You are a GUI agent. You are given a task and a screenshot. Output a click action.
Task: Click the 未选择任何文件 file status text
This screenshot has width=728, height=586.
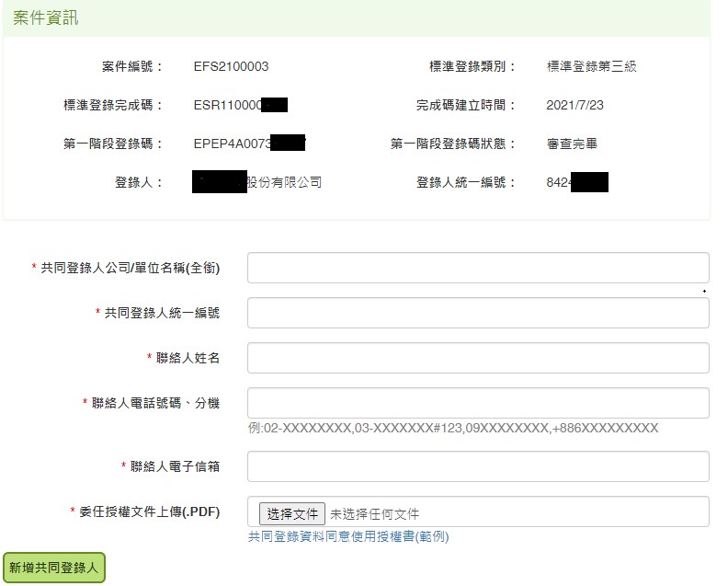coord(374,513)
